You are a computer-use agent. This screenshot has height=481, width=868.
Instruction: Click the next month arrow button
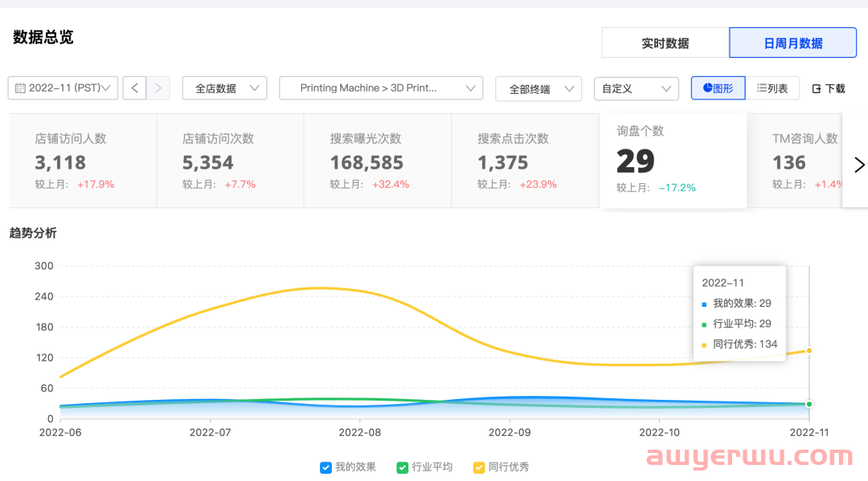[158, 88]
